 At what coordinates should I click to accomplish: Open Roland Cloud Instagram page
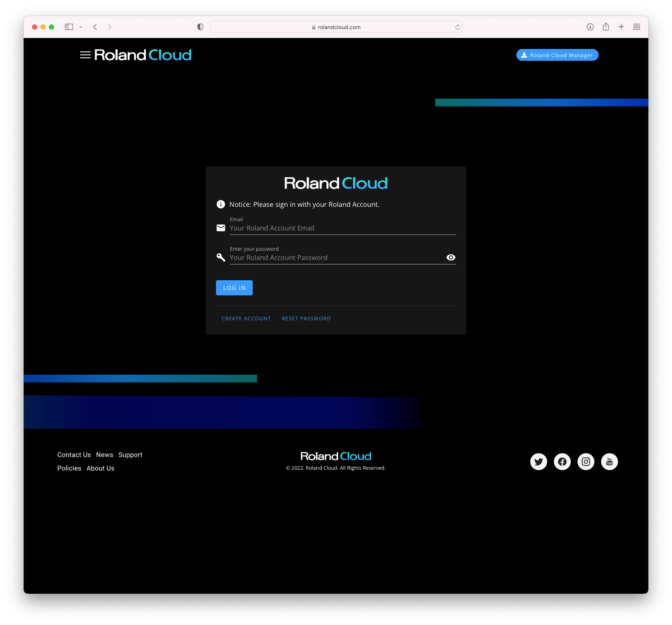pyautogui.click(x=586, y=462)
